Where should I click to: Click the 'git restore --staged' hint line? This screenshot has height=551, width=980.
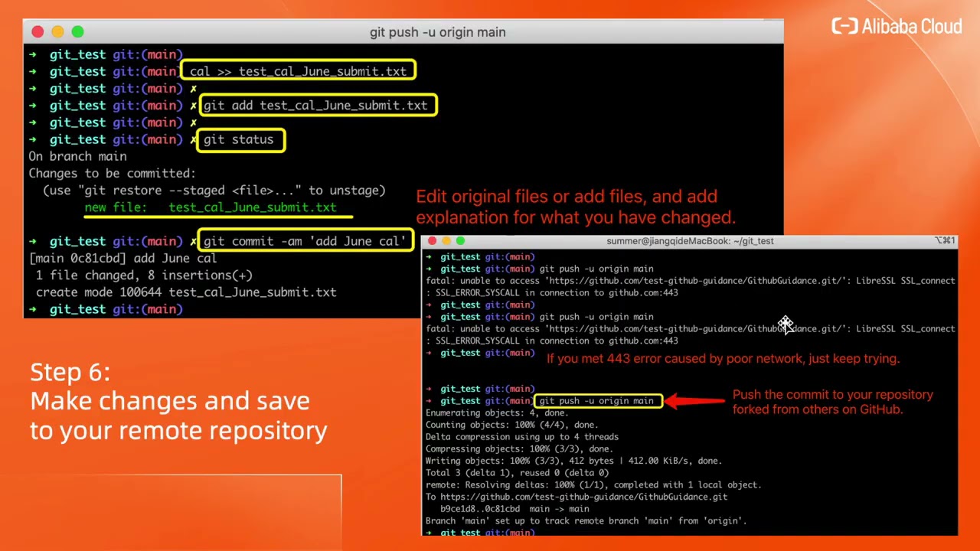pos(214,191)
